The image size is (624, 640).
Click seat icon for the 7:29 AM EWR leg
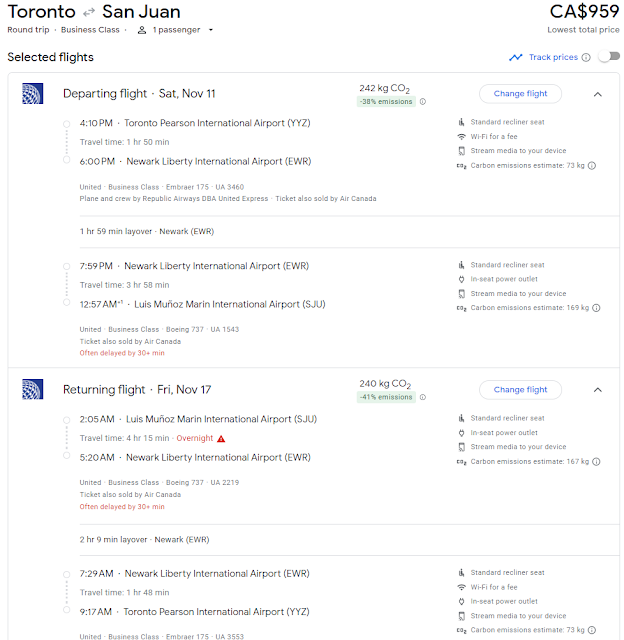[x=461, y=573]
